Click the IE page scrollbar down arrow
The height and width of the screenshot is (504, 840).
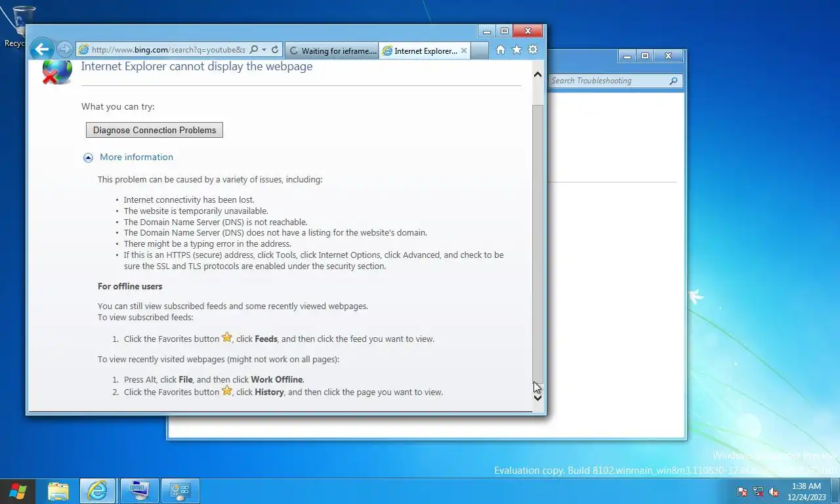click(x=537, y=397)
